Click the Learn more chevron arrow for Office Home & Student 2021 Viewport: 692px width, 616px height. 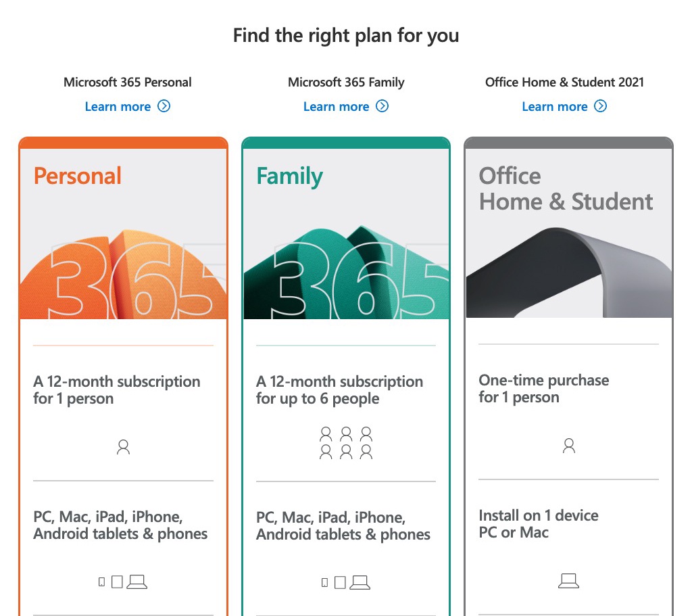point(601,106)
